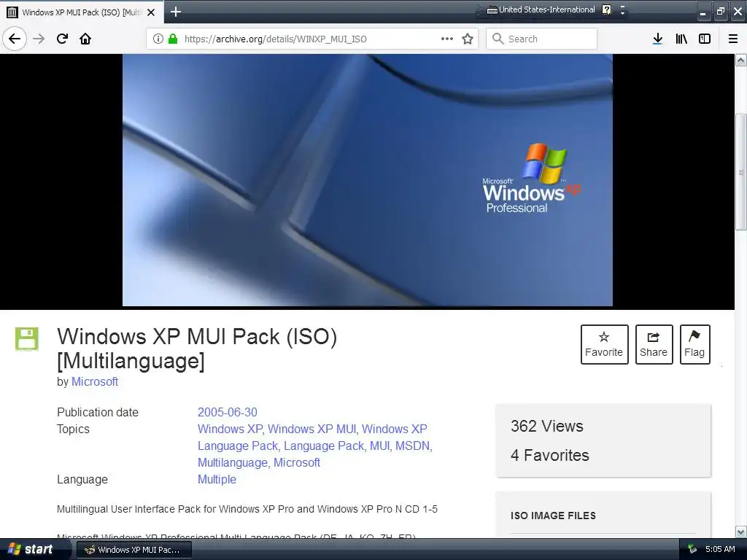Open the Multilanguage topic link
The width and height of the screenshot is (747, 560).
click(x=233, y=462)
